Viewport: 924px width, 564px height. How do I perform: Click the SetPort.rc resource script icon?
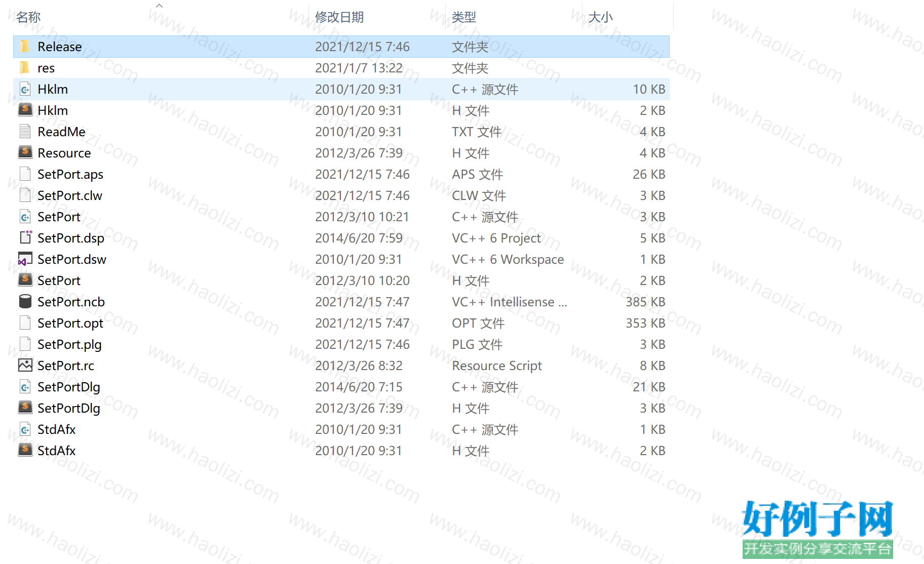point(25,366)
